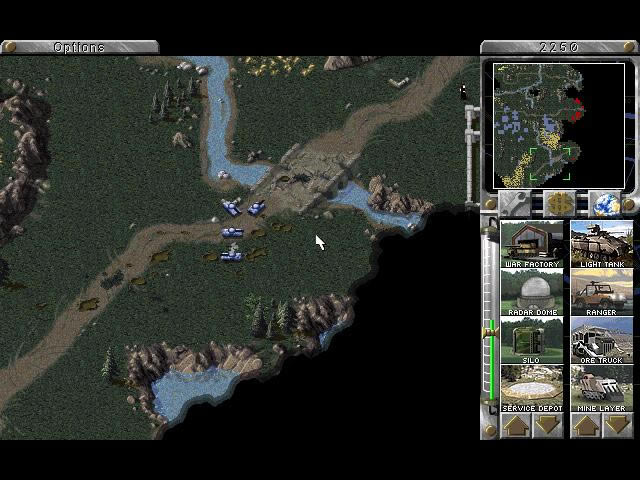Build a Radar Dome
Image resolution: width=640 pixels, height=480 pixels.
[532, 292]
